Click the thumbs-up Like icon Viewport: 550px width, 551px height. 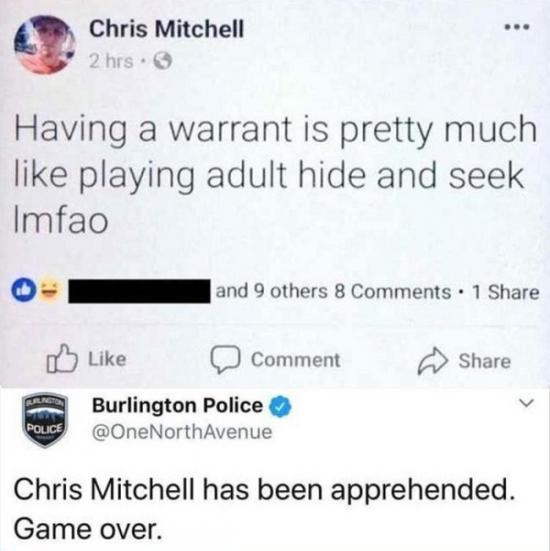(x=62, y=358)
